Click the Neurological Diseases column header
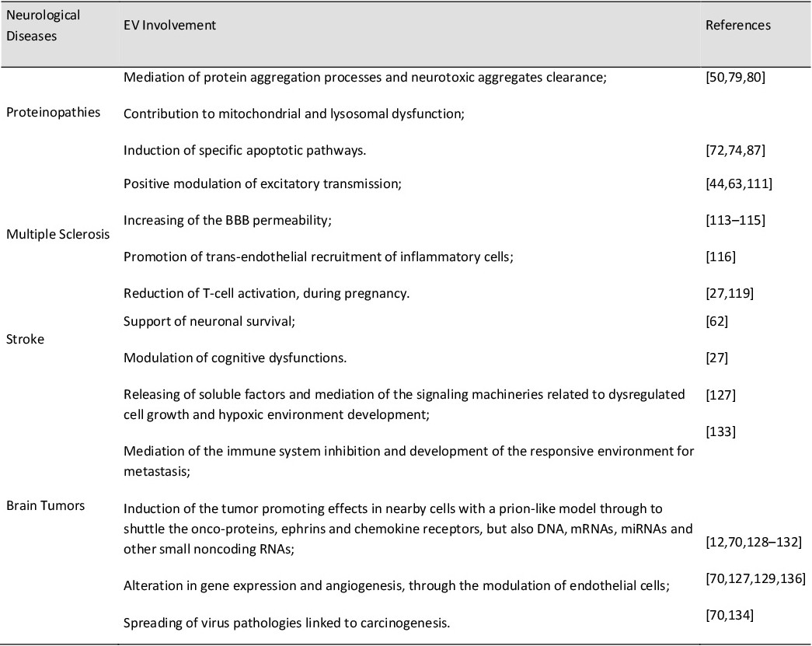The image size is (812, 646). pos(43,26)
